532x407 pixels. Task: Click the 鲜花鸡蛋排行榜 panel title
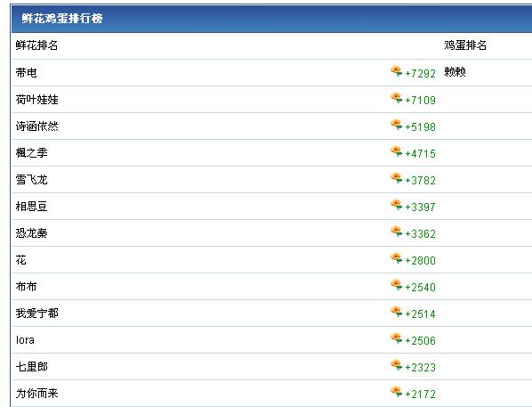[62, 19]
